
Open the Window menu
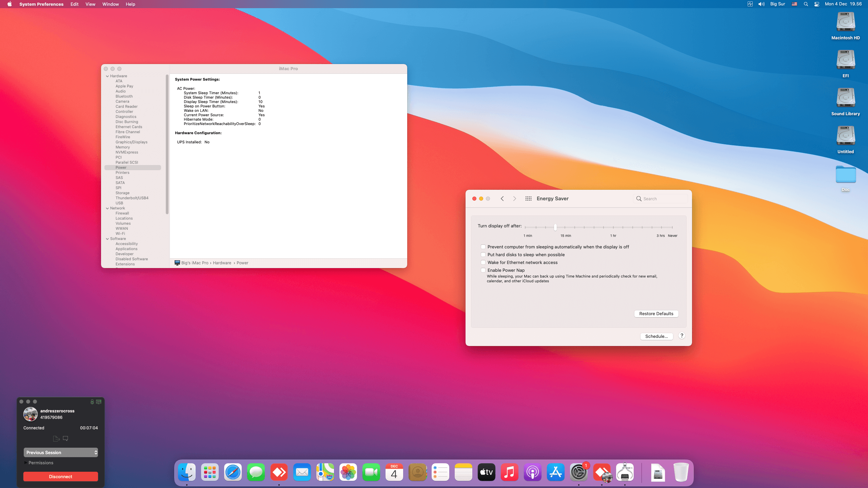click(x=111, y=4)
